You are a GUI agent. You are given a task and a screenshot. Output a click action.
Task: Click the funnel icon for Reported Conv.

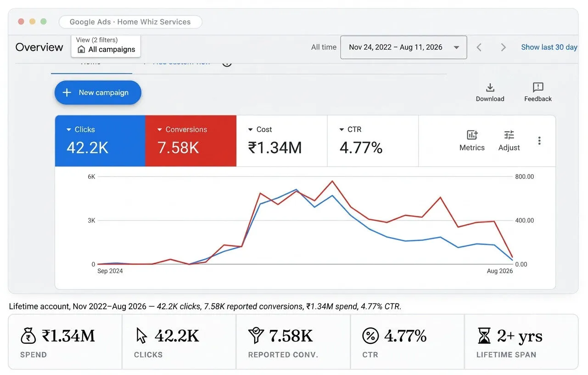[255, 336]
